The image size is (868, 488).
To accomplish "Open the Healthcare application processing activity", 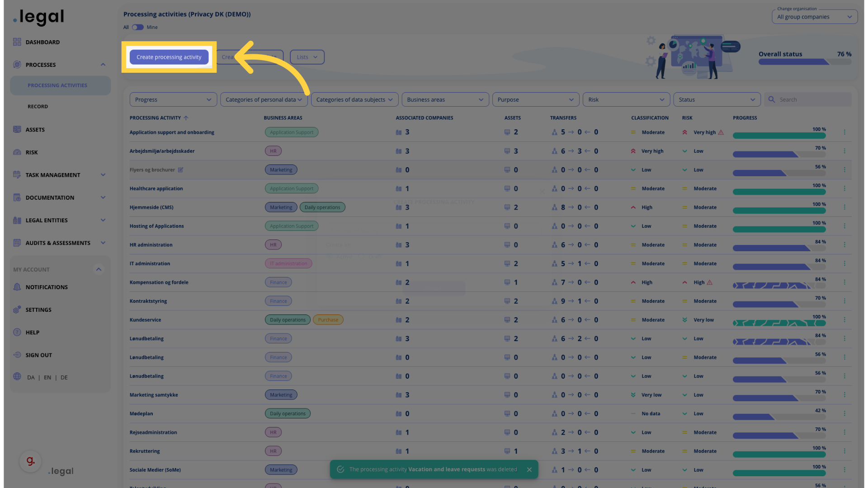I will point(156,188).
